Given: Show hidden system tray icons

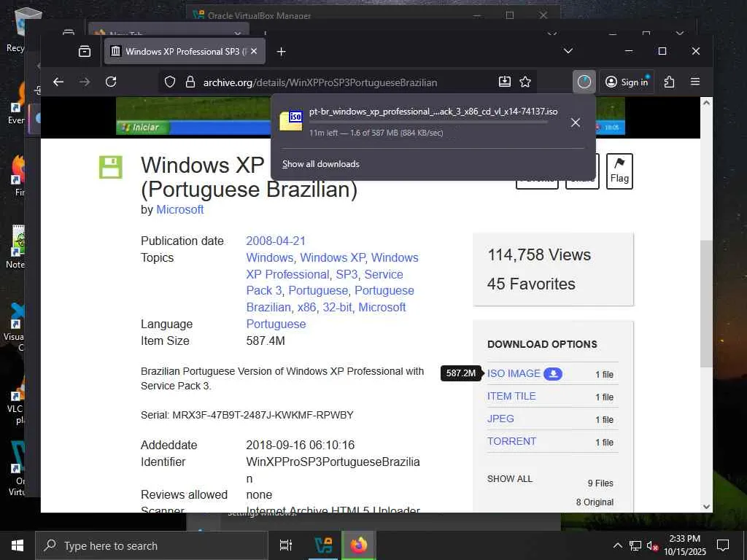Looking at the screenshot, I should point(617,545).
